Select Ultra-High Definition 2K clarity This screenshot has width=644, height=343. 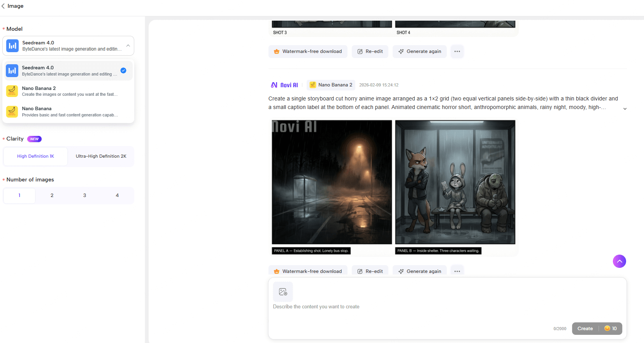click(101, 156)
